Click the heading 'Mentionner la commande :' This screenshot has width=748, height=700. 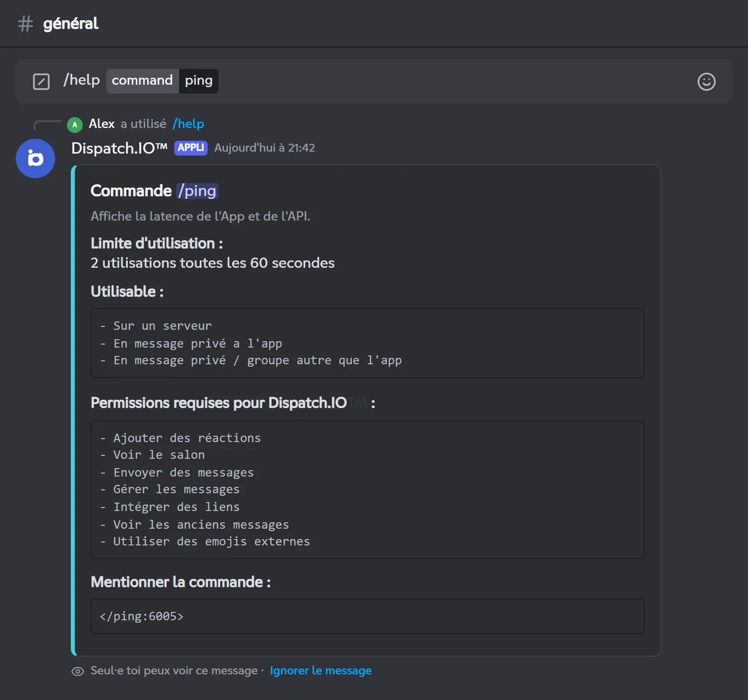point(181,582)
